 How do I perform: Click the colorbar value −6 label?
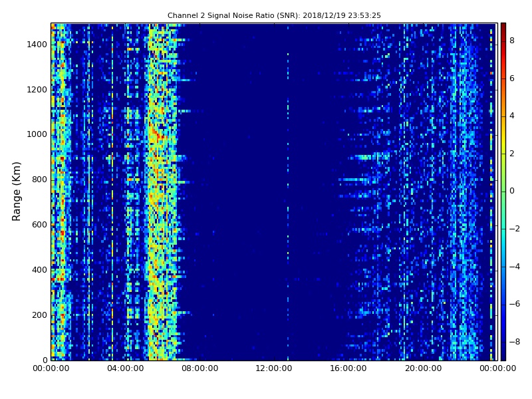(515, 304)
